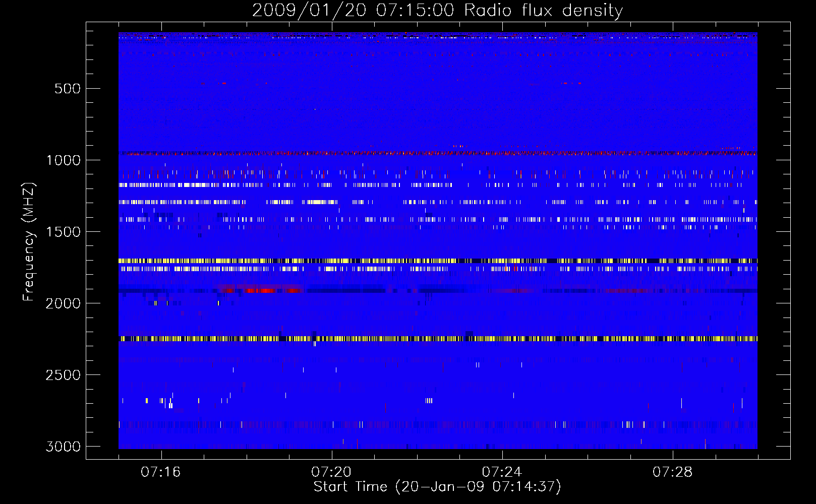The width and height of the screenshot is (816, 504).
Task: Click the '2500' frequency axis label
Action: 63,375
